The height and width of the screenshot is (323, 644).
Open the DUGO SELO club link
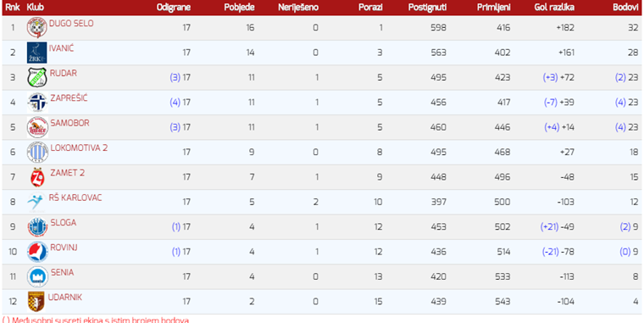71,24
